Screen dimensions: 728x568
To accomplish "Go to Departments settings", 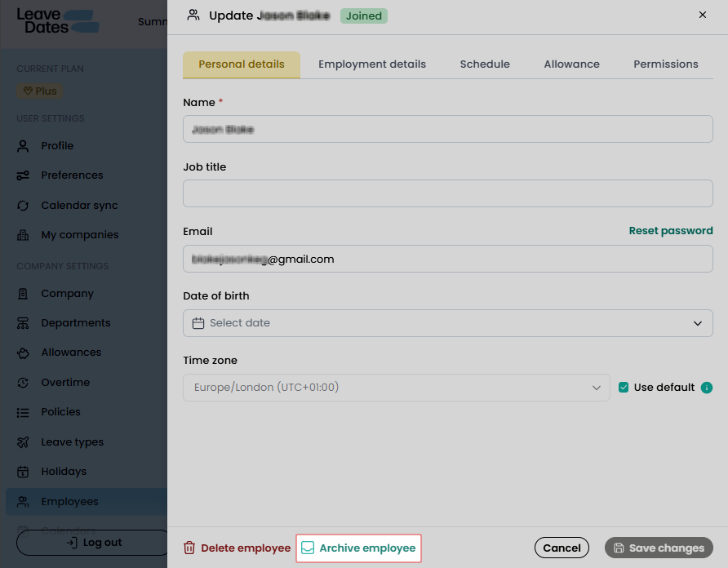I will pos(76,323).
